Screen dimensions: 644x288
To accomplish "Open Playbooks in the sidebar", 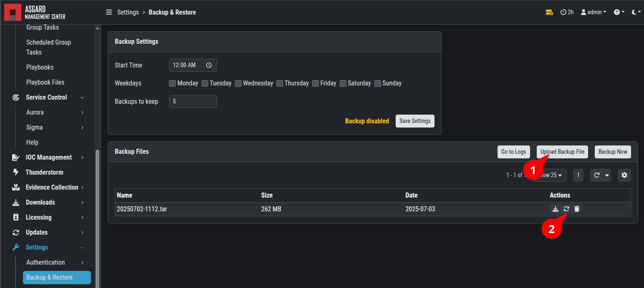I will 40,67.
